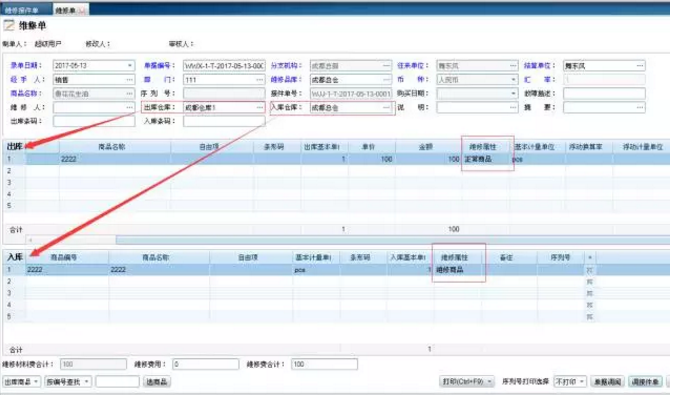Click 金额 column header in 出库 table
Image resolution: width=673 pixels, height=396 pixels.
(x=425, y=147)
